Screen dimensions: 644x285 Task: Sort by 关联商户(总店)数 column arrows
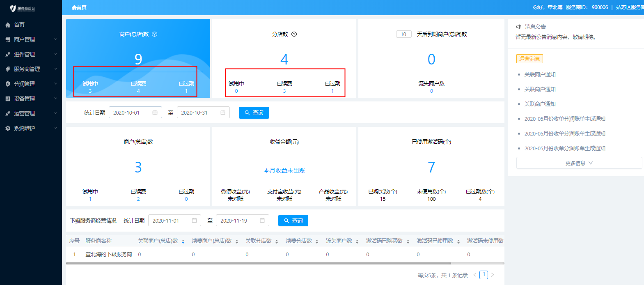(183, 241)
